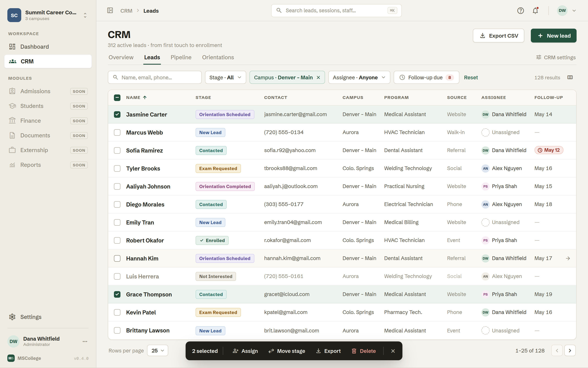
Task: Delete the selected leads
Action: (364, 351)
